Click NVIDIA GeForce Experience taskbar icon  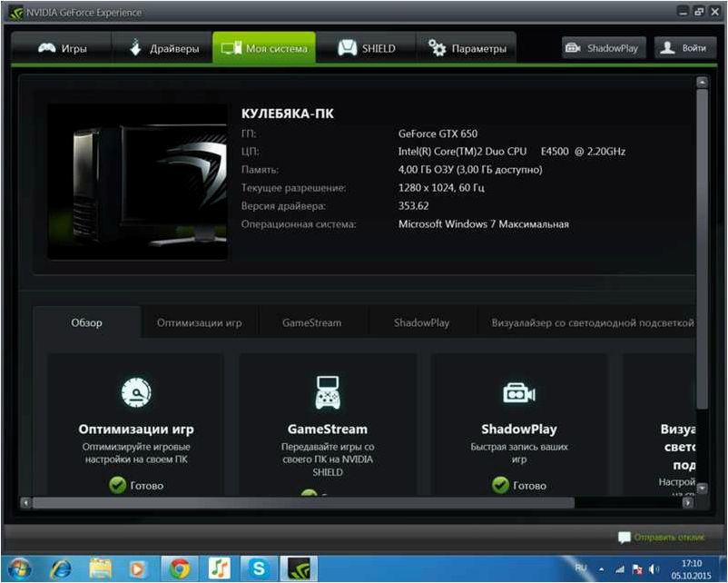(298, 569)
